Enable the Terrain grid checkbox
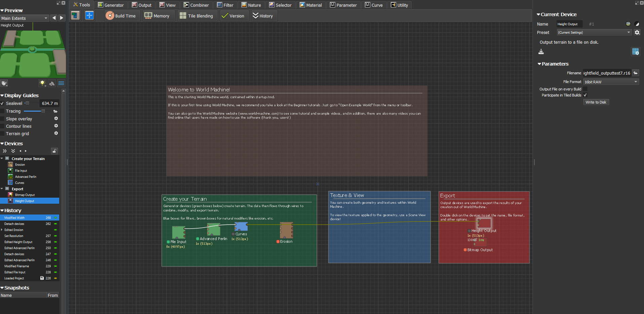This screenshot has height=314, width=644. pyautogui.click(x=2, y=133)
